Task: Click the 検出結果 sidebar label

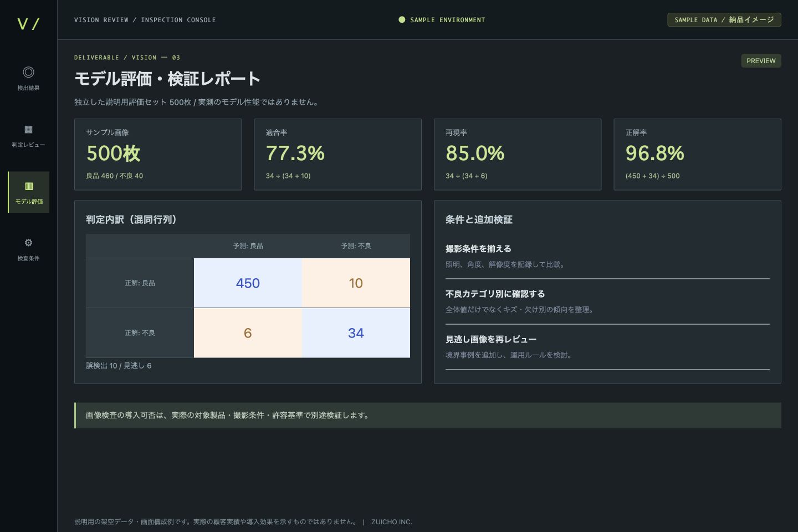Action: click(28, 88)
